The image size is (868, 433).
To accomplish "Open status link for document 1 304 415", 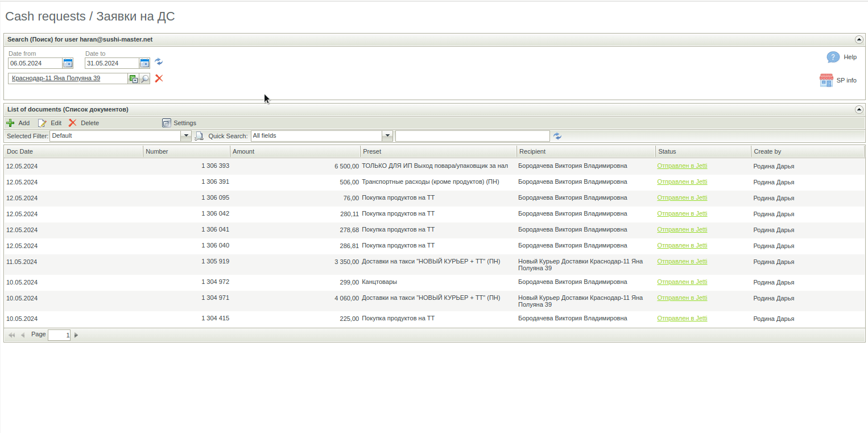I will (682, 319).
